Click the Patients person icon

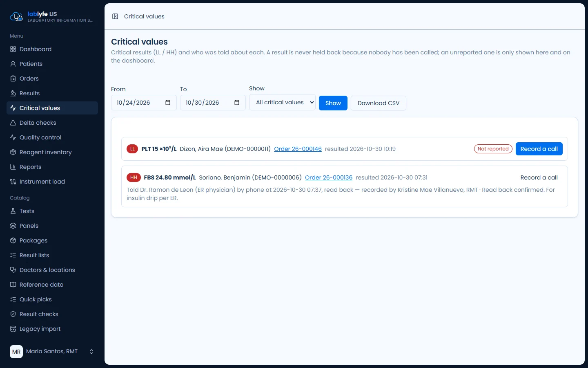13,64
